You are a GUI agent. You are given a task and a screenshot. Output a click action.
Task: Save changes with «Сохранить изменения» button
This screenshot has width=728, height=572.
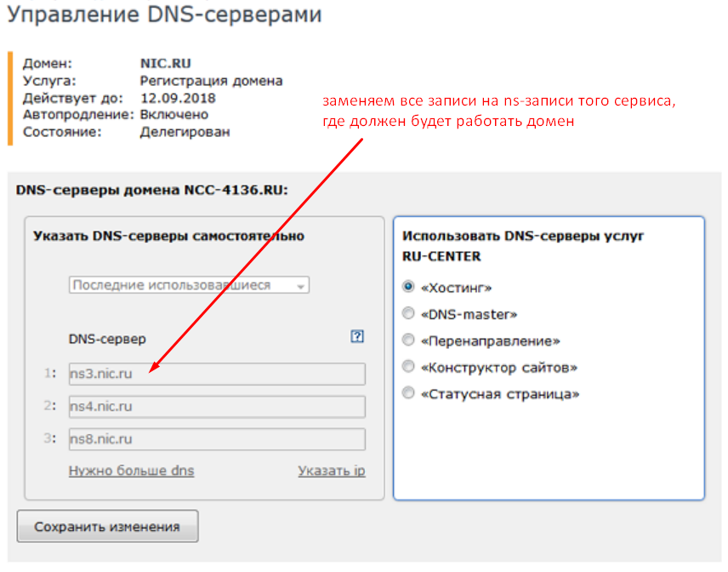108,527
